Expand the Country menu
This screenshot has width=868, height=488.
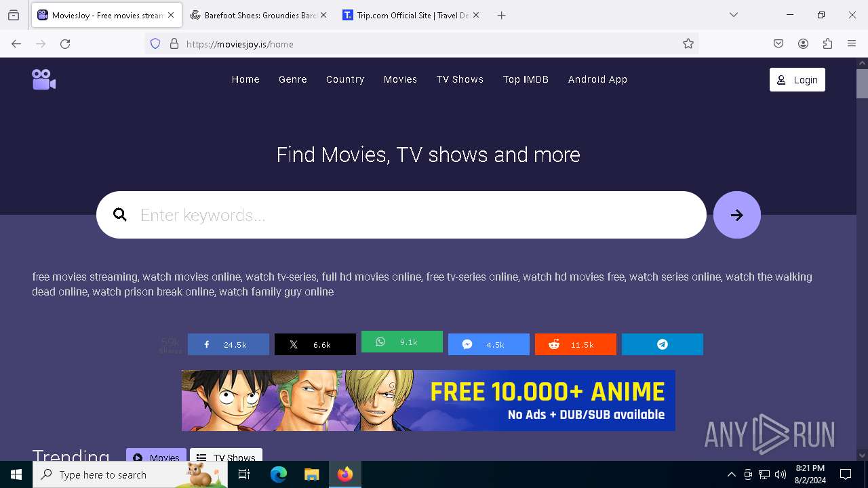coord(345,79)
